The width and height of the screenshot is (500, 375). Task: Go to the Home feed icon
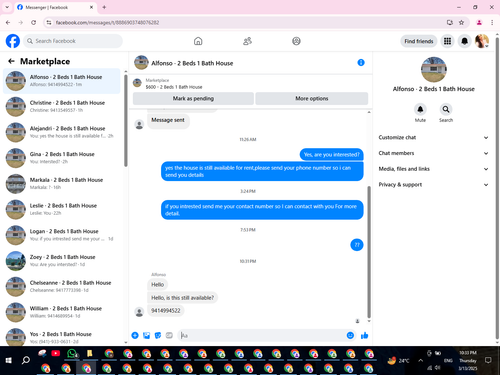198,41
